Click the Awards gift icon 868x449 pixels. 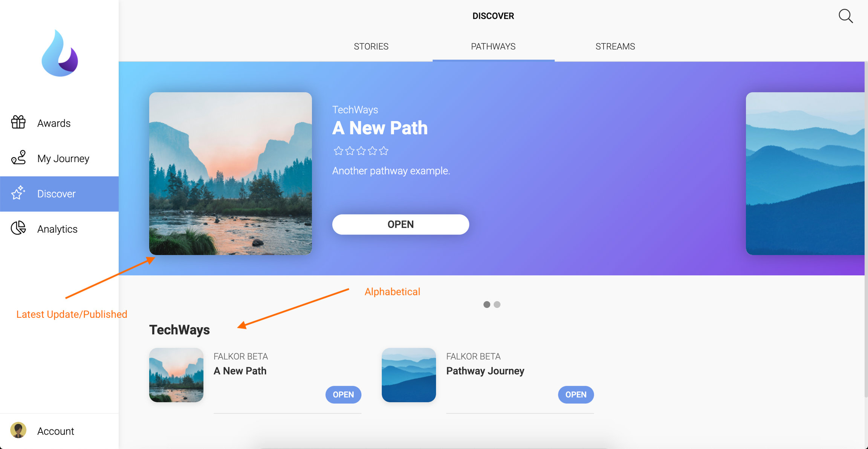pyautogui.click(x=18, y=123)
